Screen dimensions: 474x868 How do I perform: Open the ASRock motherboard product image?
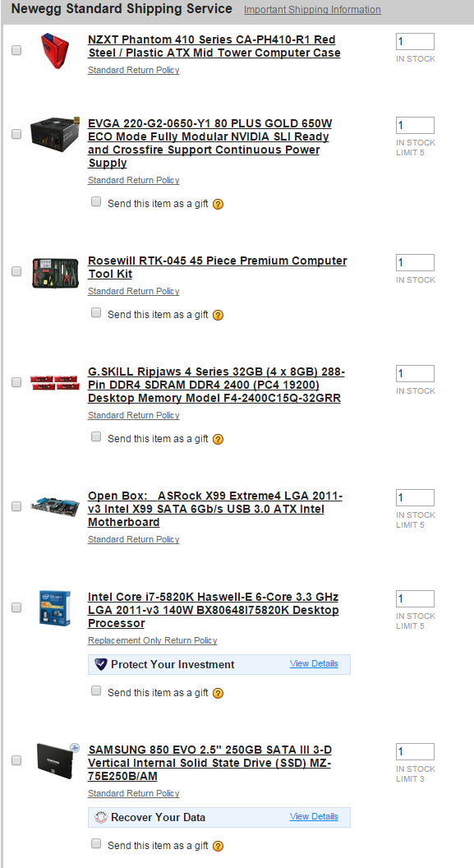[x=55, y=506]
